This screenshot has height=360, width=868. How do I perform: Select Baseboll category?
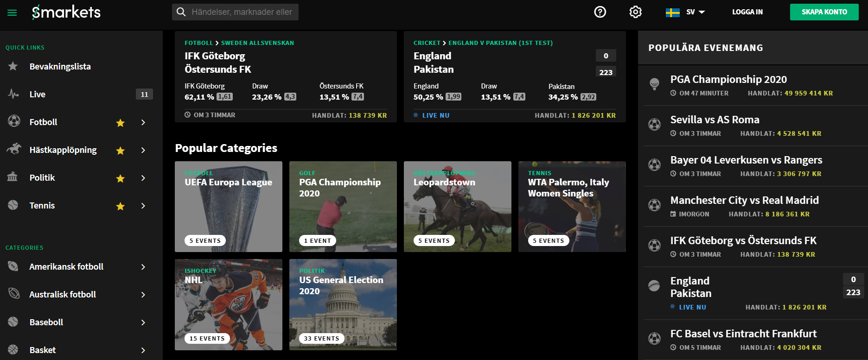[46, 322]
